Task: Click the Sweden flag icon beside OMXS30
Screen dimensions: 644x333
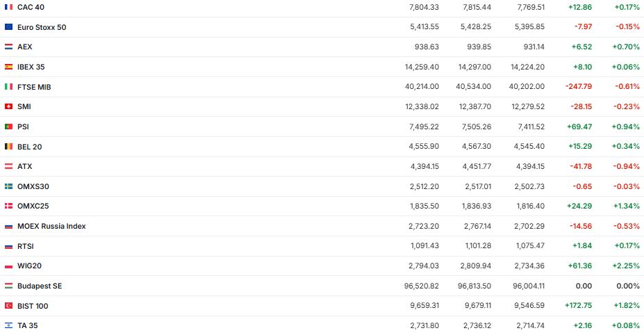Action: click(8, 186)
